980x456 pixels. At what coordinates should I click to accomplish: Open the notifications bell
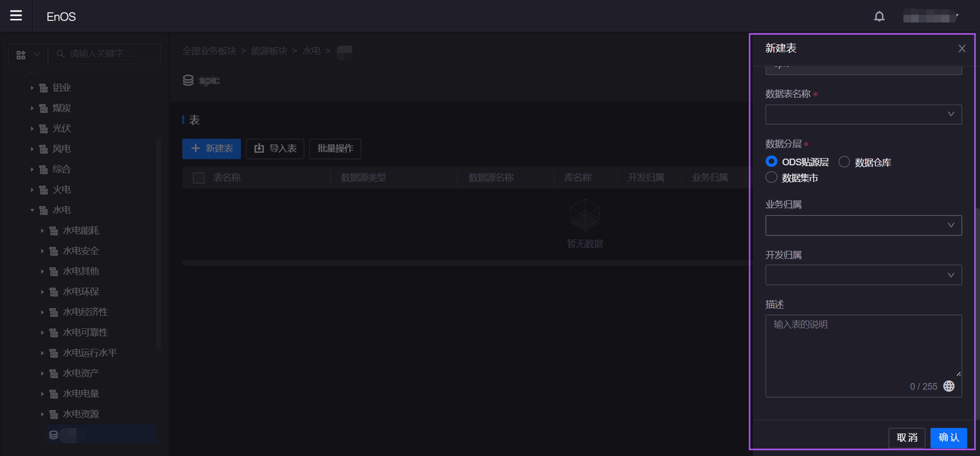point(879,16)
